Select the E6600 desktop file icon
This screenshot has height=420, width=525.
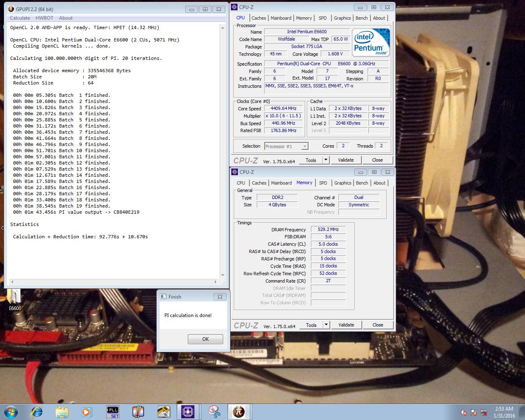coord(14,300)
